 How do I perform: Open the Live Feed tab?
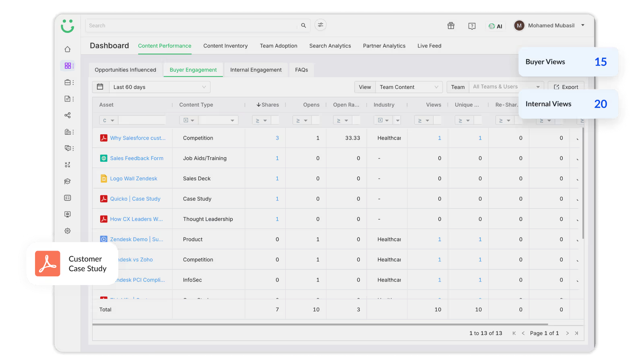429,46
